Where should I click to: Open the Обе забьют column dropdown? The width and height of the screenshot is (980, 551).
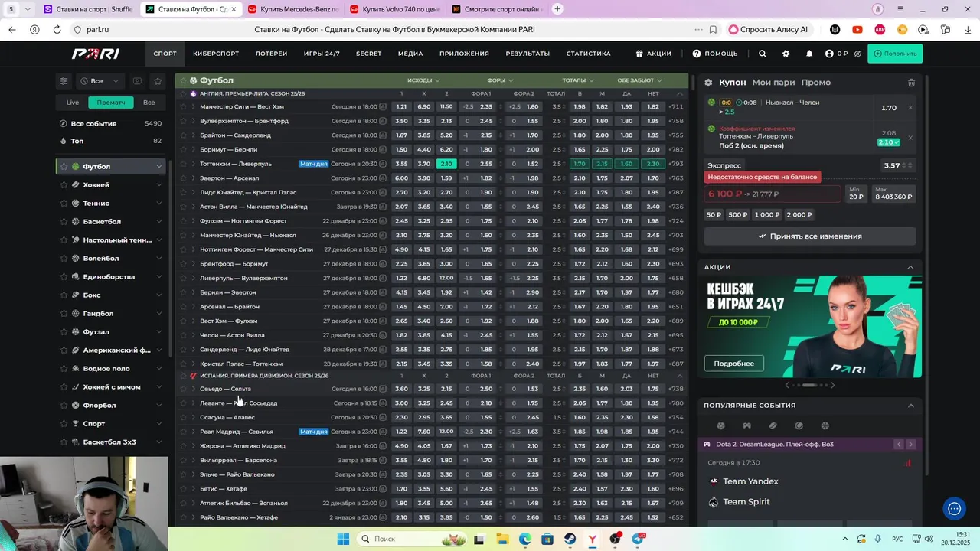coord(639,80)
